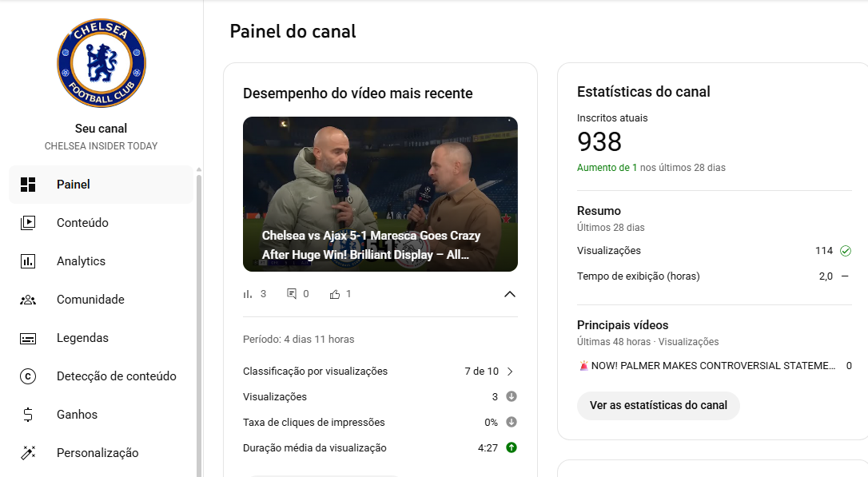
Task: Click the Aumento de 1 text
Action: pos(607,168)
